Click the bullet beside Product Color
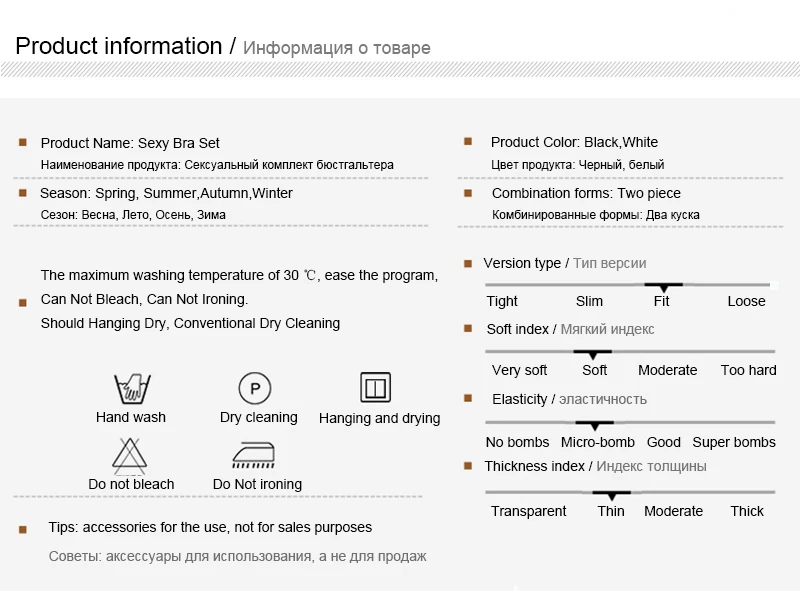Viewport: 800px width, 591px height. [468, 141]
